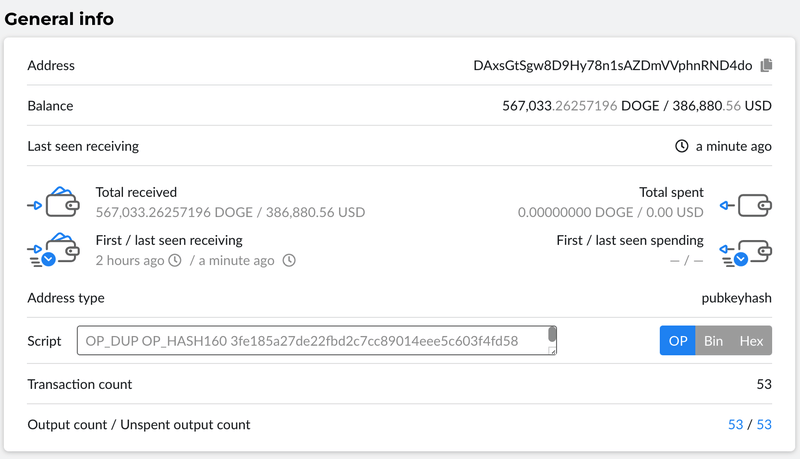Switch script view to Hex format
This screenshot has height=459, width=800.
coord(751,341)
